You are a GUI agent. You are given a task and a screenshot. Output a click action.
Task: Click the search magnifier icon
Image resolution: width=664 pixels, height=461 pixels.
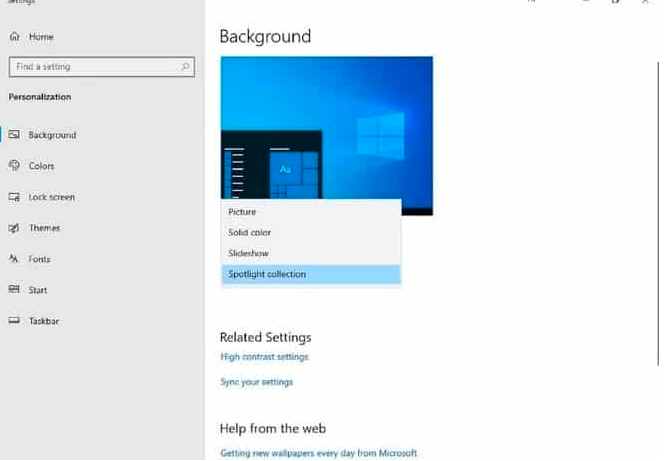click(x=185, y=67)
